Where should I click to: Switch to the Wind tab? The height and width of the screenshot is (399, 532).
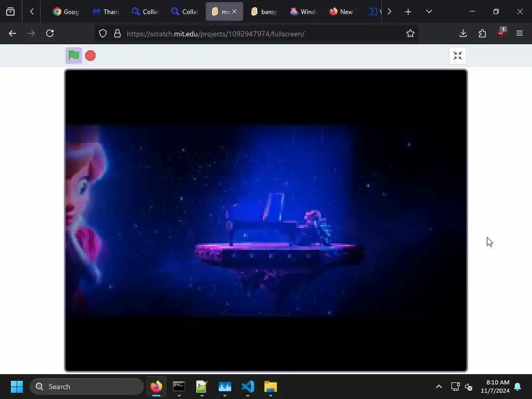coord(303,11)
